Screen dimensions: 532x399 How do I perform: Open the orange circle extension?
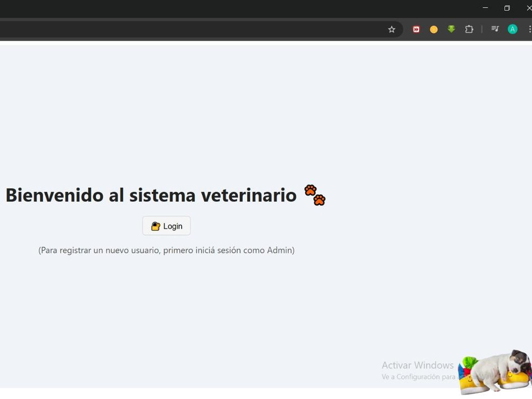(434, 29)
